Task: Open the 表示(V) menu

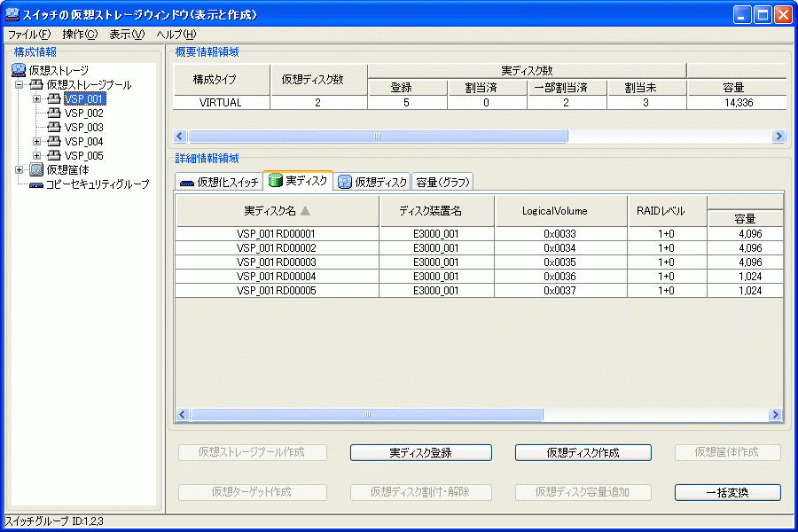Action: pos(127,34)
